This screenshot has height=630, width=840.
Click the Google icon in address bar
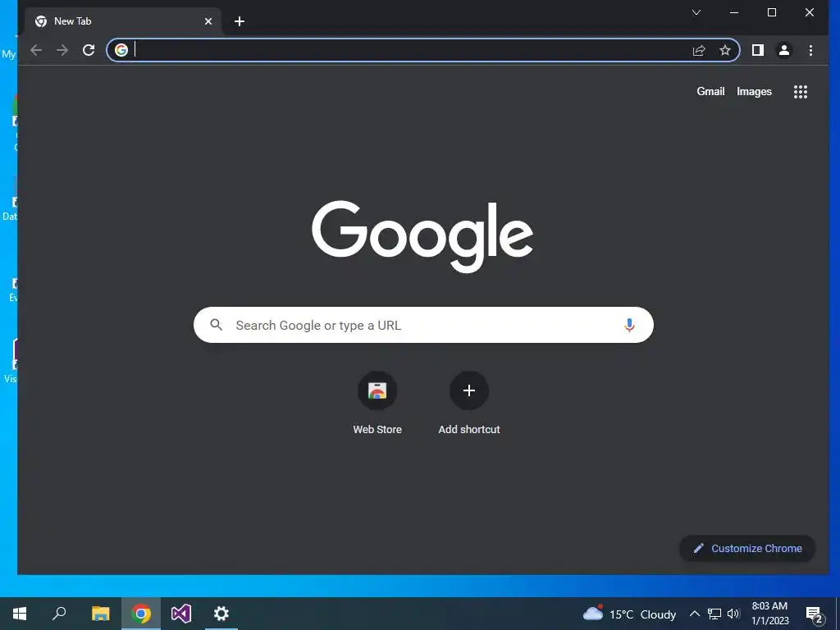(121, 50)
